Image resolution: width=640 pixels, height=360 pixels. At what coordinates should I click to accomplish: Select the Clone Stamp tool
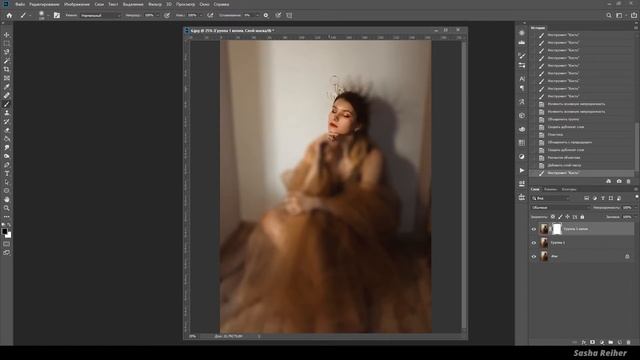point(7,113)
